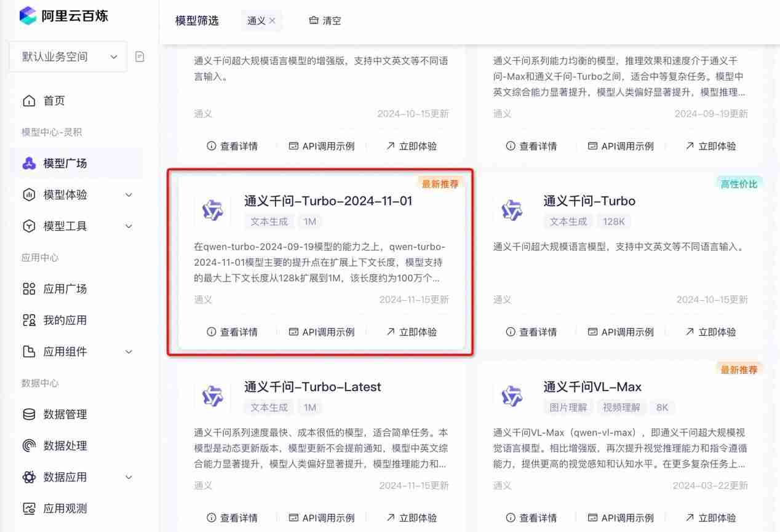780x532 pixels.
Task: Select the 模型广场 sidebar icon
Action: [30, 163]
